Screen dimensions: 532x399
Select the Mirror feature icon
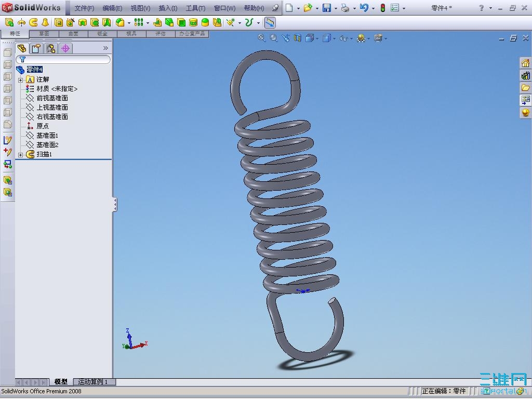tap(217, 23)
